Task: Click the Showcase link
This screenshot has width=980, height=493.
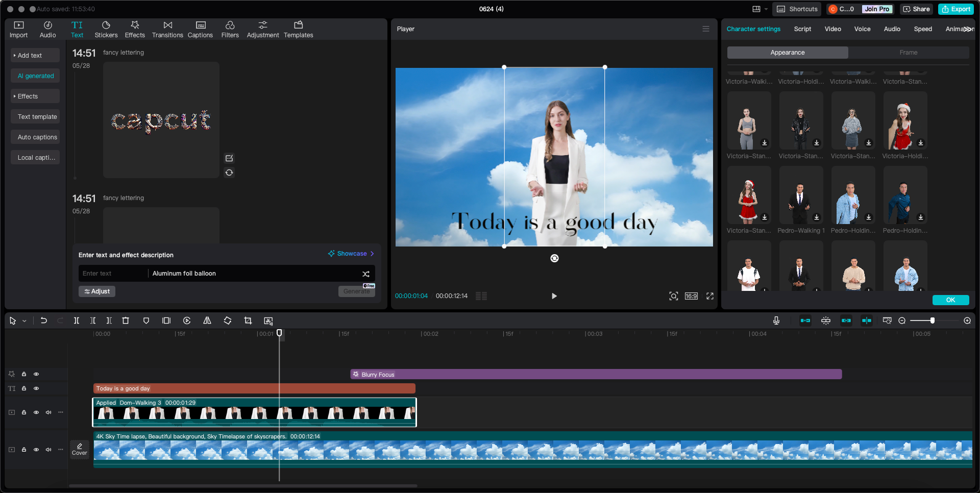Action: (351, 253)
